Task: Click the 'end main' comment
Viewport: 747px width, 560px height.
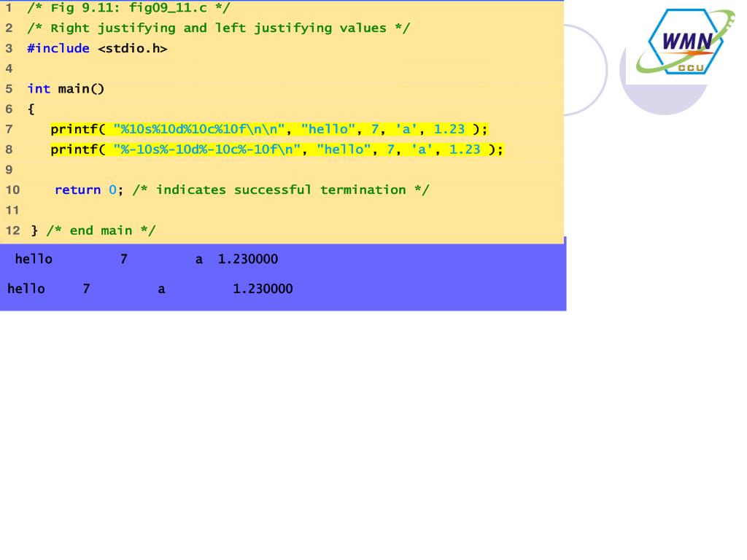Action: pos(101,230)
